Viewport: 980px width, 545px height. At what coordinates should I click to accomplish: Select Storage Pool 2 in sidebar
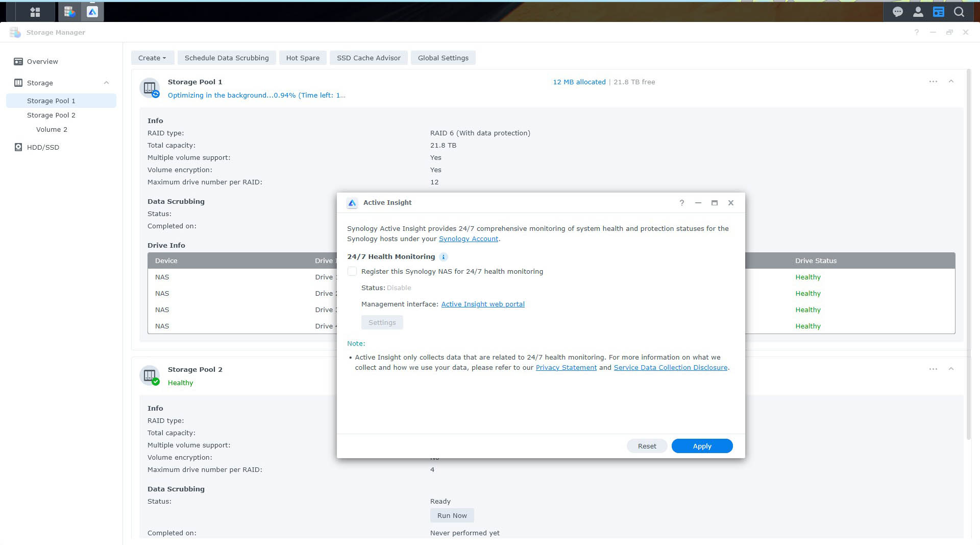coord(61,115)
